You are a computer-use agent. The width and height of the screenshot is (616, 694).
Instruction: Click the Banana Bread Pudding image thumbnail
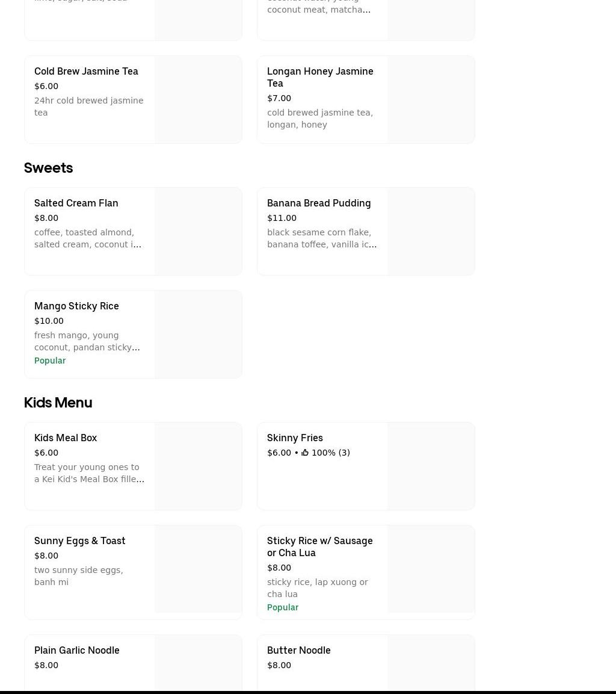(x=431, y=232)
